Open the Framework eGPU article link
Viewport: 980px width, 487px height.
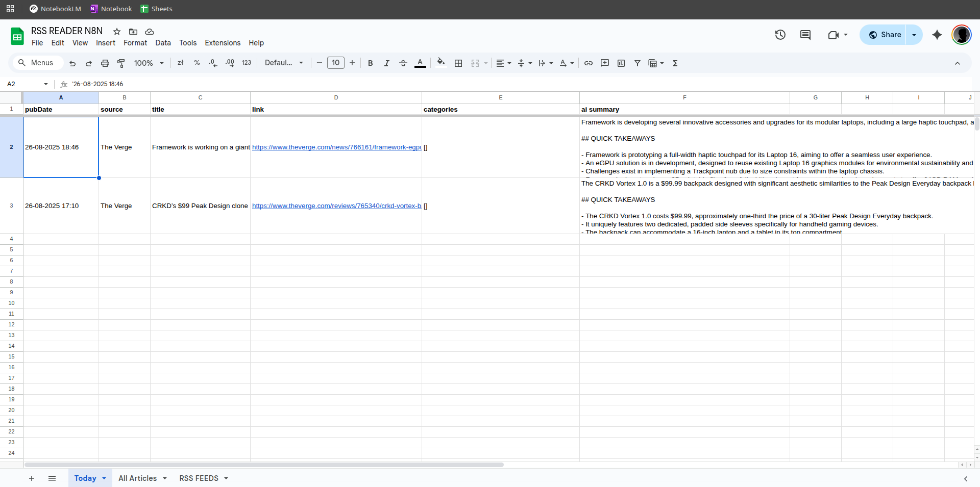tap(336, 147)
